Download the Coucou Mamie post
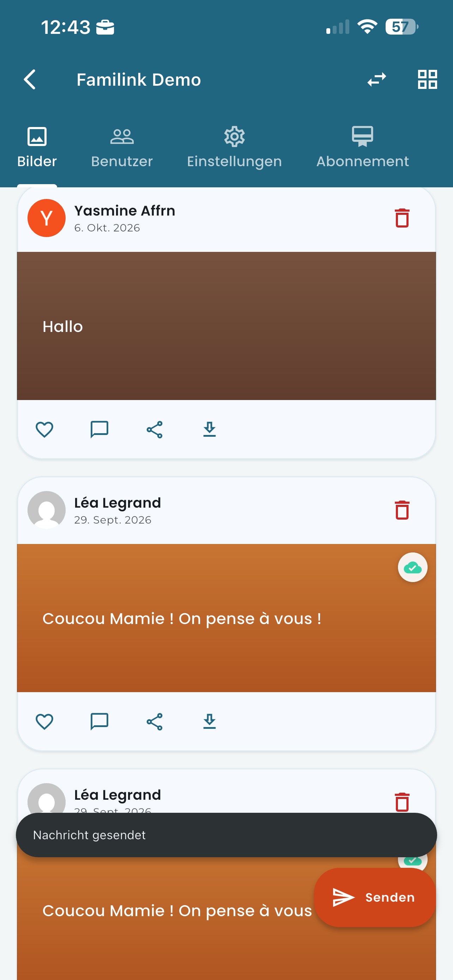Screen dimensions: 453x980 [210, 722]
